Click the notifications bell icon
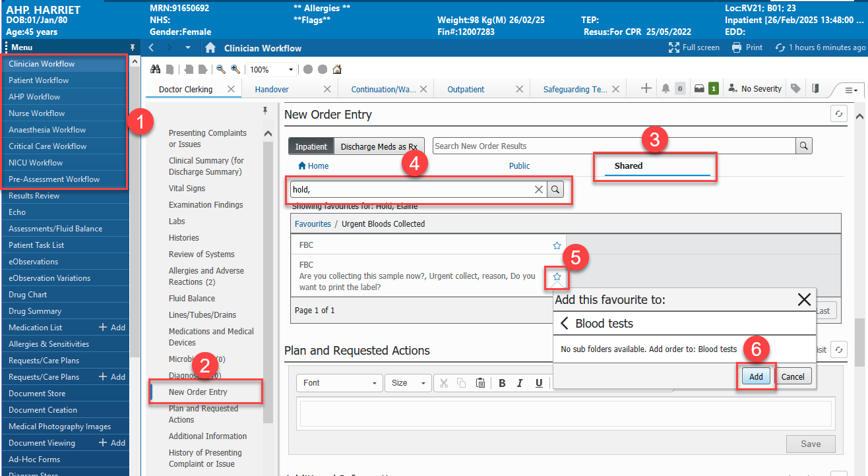The image size is (868, 476). click(666, 88)
